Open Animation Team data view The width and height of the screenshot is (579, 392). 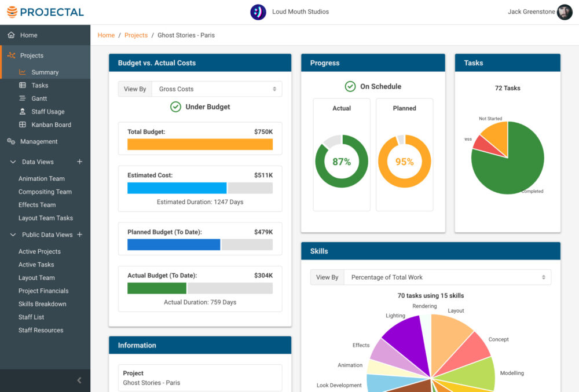[x=41, y=179]
